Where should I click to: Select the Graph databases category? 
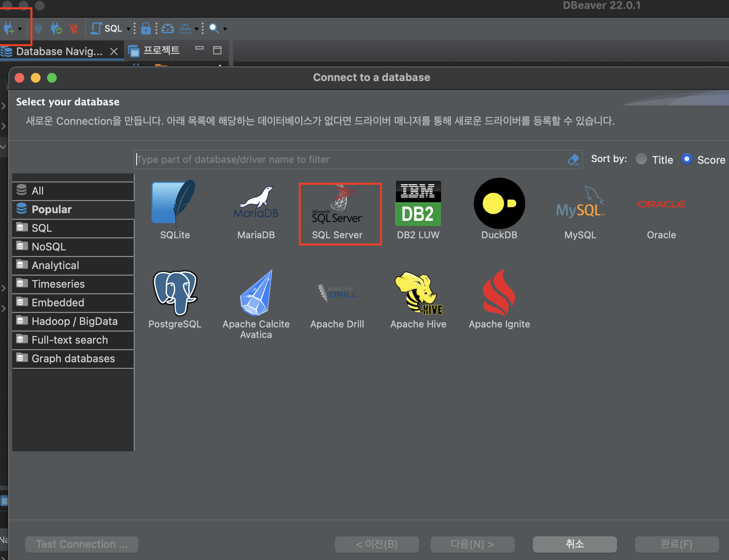click(x=73, y=358)
